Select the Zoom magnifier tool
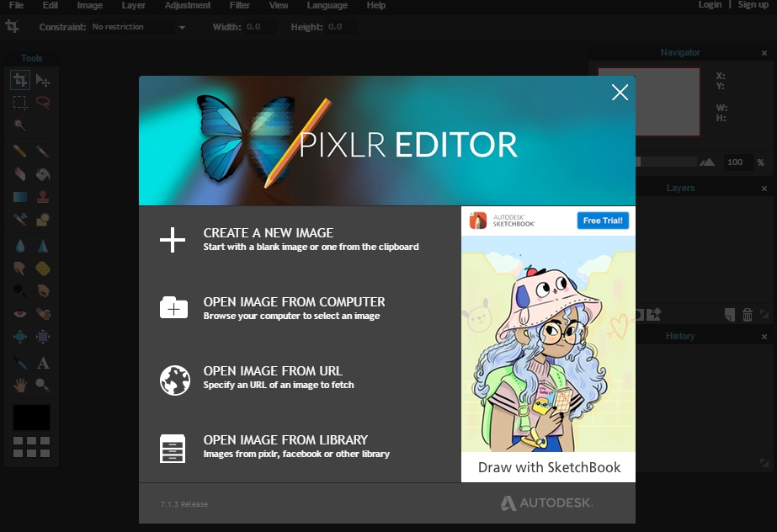 (43, 385)
